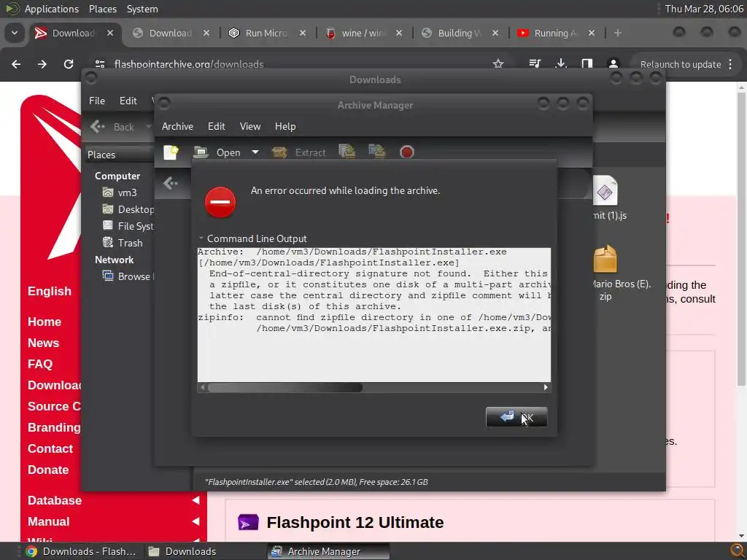Screen dimensions: 747x560
Task: Click browser forward arrow
Action: [42, 64]
